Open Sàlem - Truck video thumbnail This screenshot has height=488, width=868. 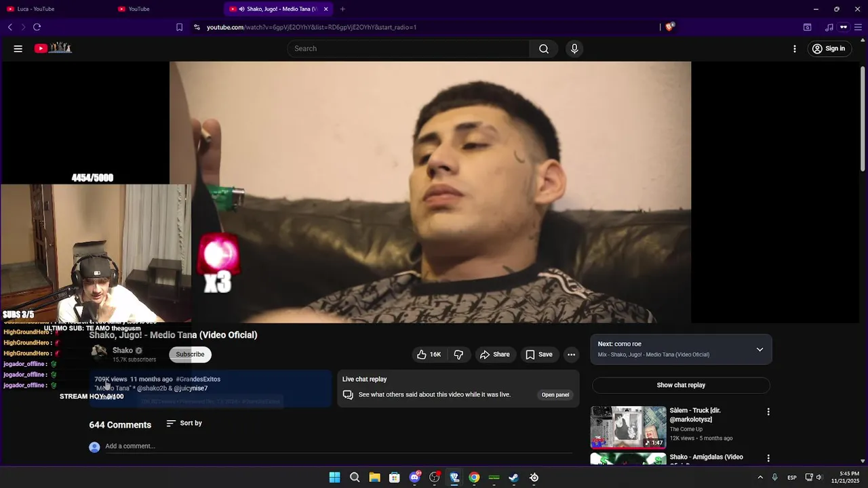pos(628,428)
